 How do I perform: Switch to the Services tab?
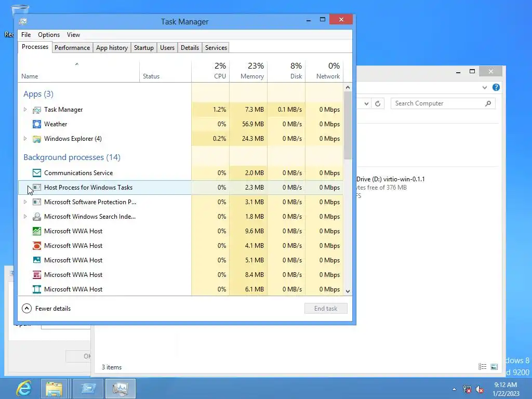[216, 48]
